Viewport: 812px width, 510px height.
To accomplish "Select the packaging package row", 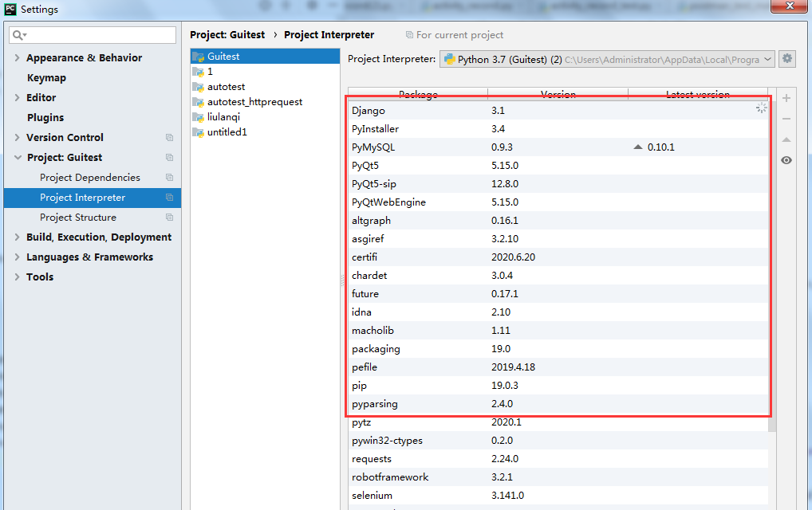I will click(x=558, y=349).
